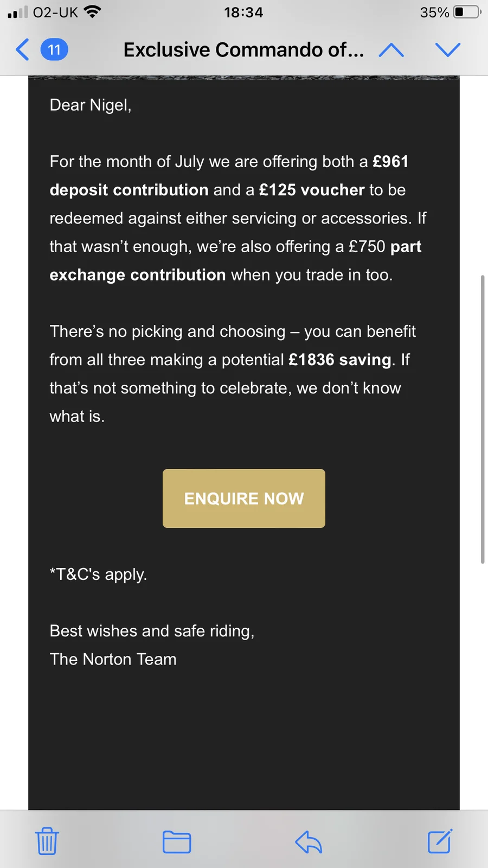Go to next message with down arrow
Image resolution: width=488 pixels, height=868 pixels.
448,50
